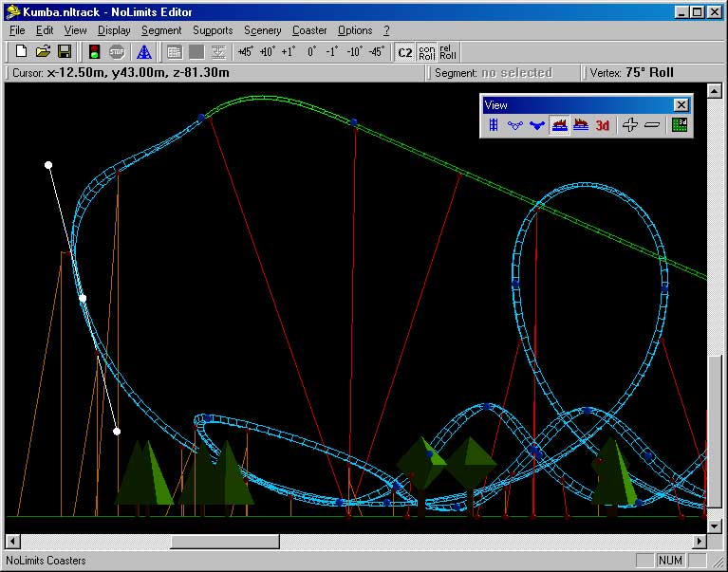
Task: Click the horizontal scrollbar thumb
Action: (225, 542)
